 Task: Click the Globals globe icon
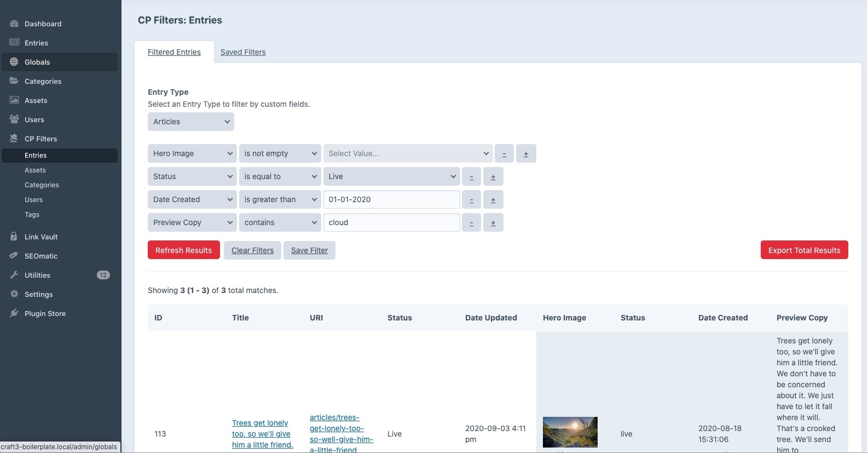[14, 62]
